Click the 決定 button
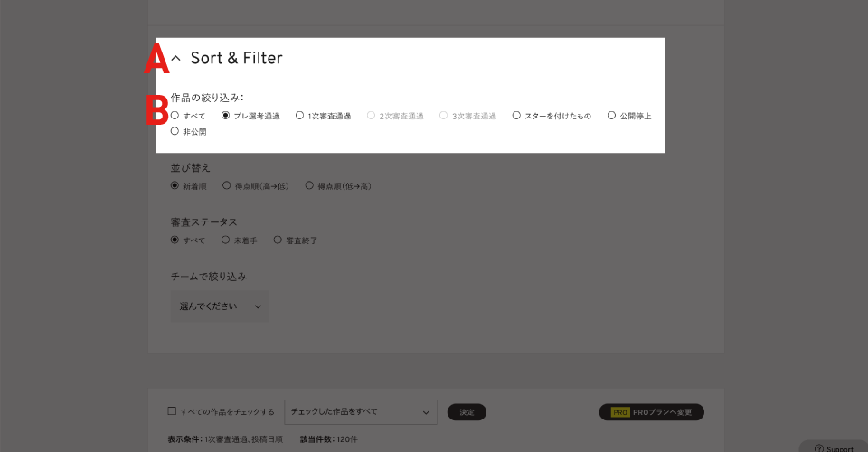 point(467,412)
